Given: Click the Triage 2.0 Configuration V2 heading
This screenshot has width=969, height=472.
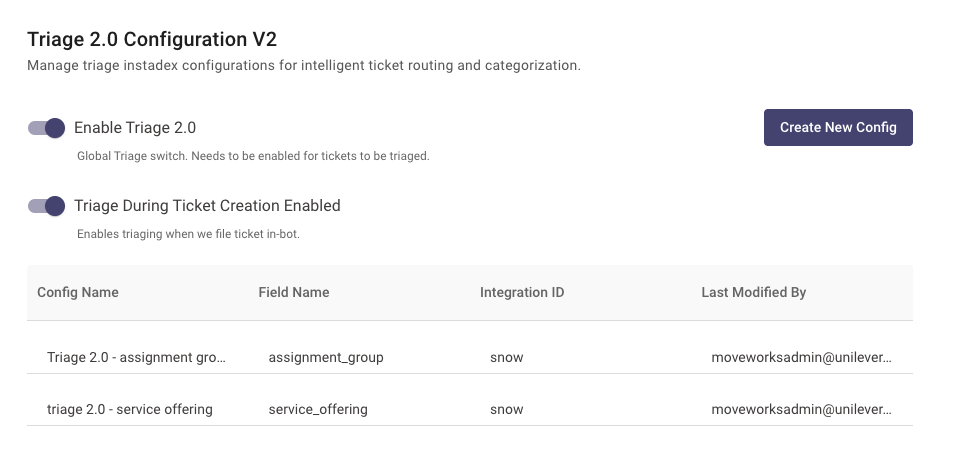Looking at the screenshot, I should [x=152, y=39].
